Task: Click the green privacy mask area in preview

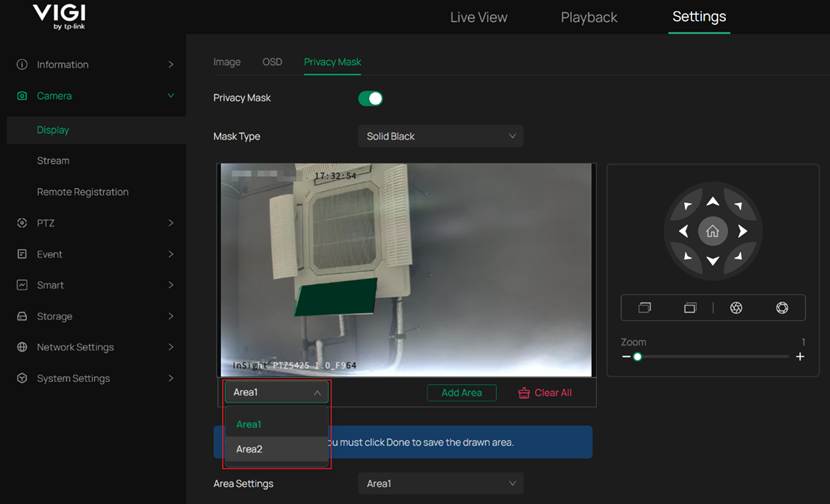Action: (x=337, y=296)
